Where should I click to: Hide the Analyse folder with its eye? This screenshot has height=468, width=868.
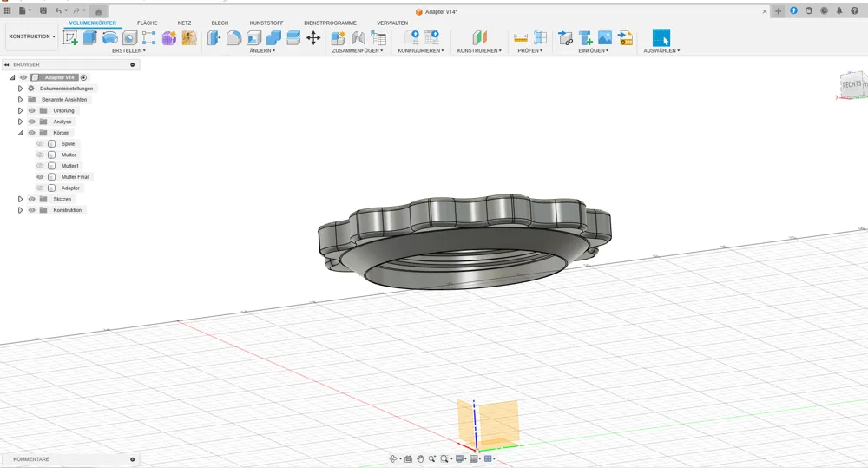31,122
